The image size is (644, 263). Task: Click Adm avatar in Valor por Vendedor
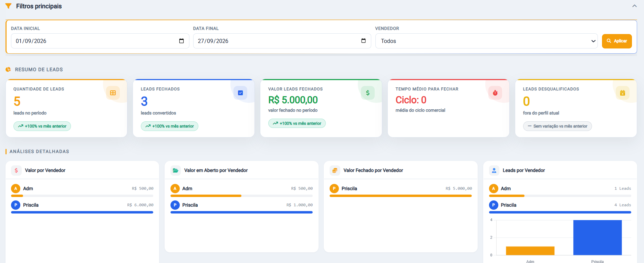click(x=15, y=188)
